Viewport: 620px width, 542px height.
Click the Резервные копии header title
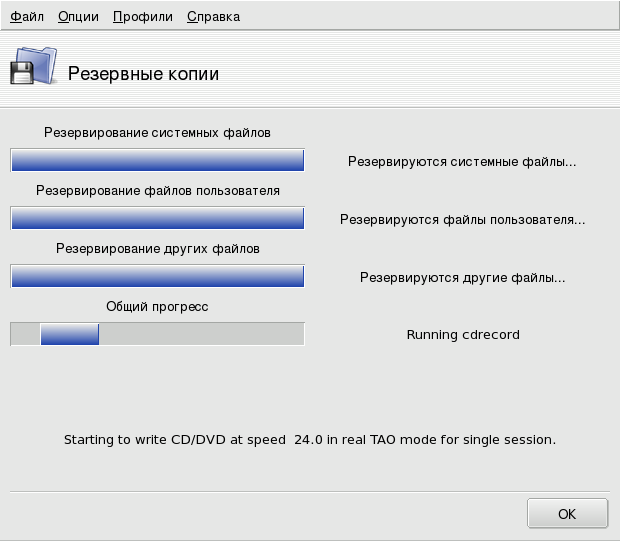tap(142, 74)
